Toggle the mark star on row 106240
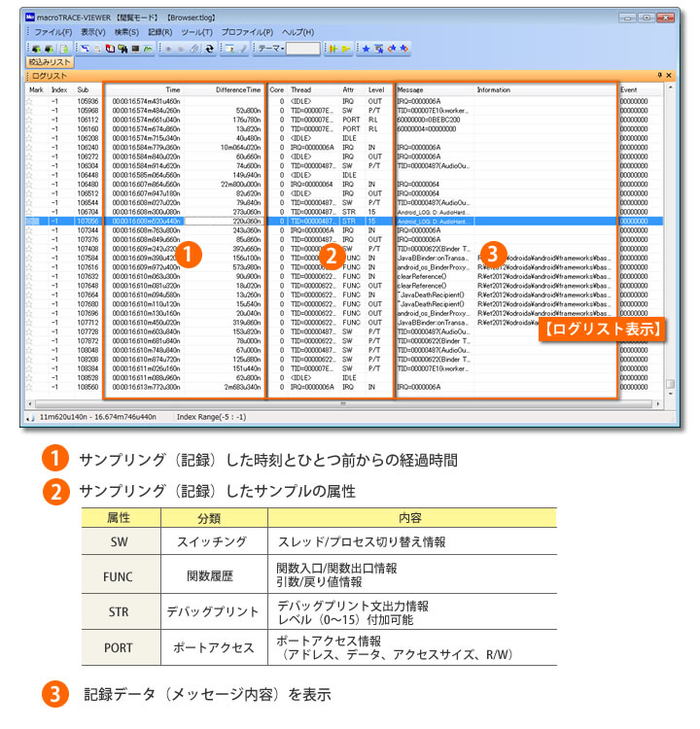 point(30,148)
